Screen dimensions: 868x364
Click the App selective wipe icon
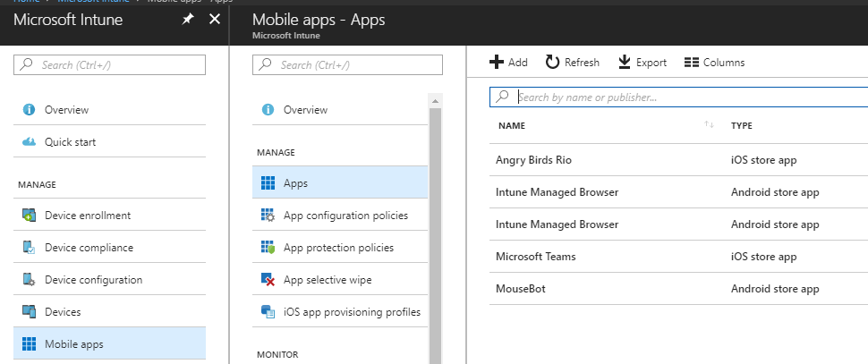click(x=268, y=280)
